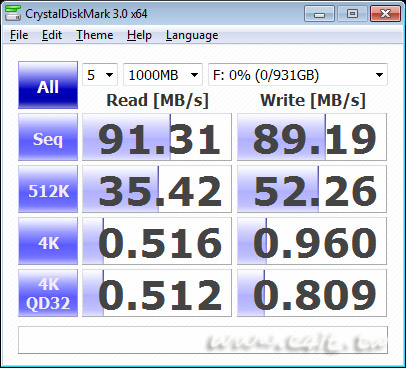Expand the F: drive selection dropdown
406x368 pixels.
point(298,75)
